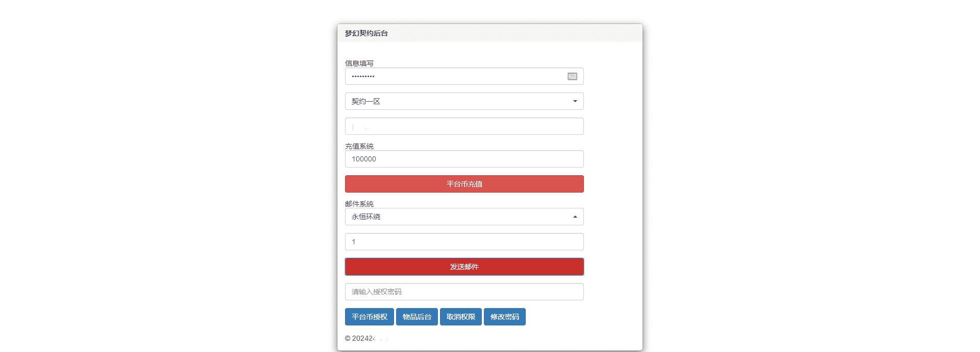Viewport: 980px width, 352px height.
Task: Open the 物品后台 button
Action: pyautogui.click(x=416, y=317)
